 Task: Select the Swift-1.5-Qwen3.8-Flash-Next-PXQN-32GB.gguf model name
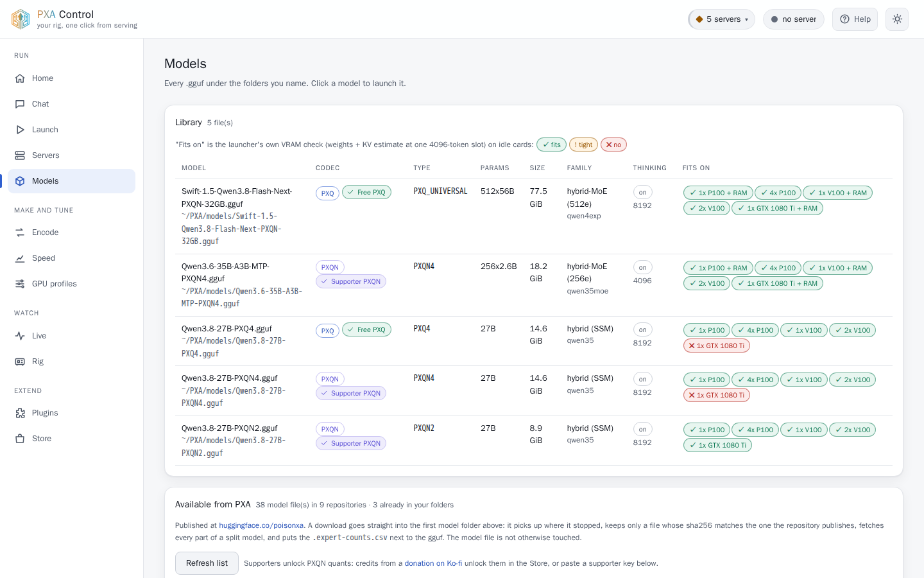[x=237, y=198]
